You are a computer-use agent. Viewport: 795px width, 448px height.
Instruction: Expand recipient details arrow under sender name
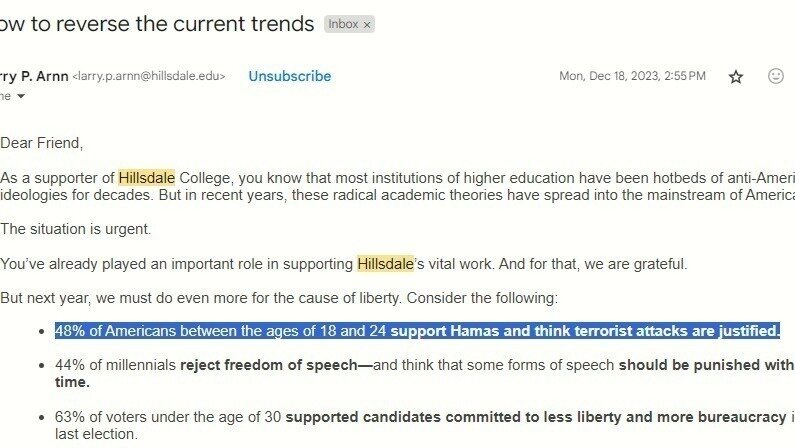(x=19, y=96)
